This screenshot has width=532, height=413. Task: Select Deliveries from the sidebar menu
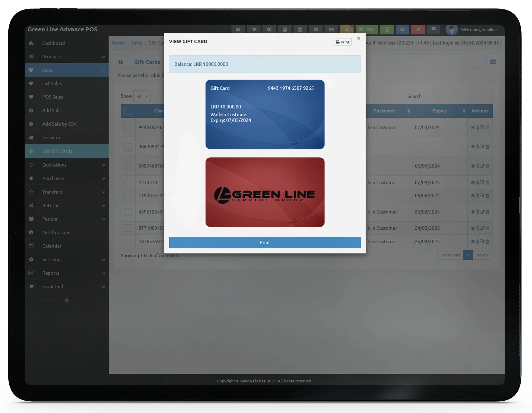pos(53,137)
